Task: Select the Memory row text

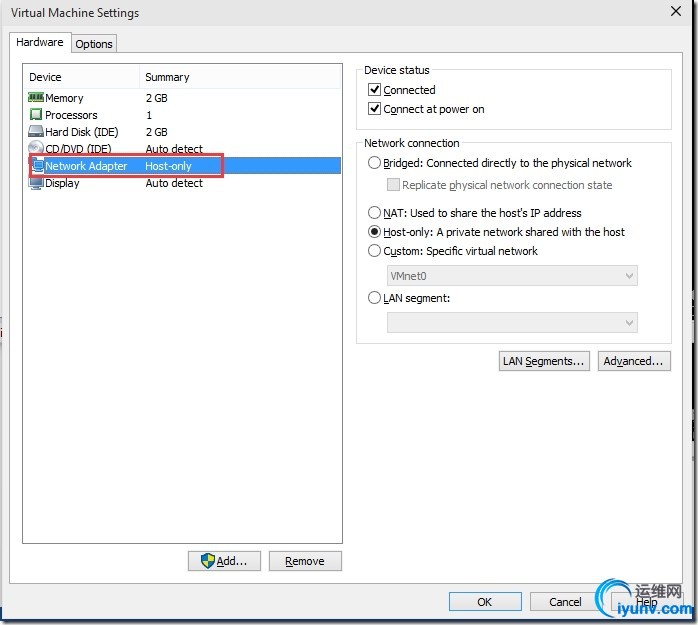Action: [x=64, y=98]
